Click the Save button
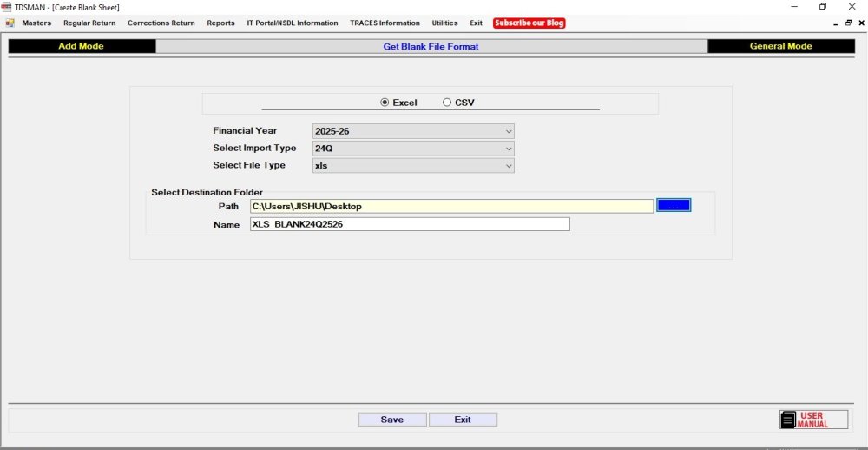 point(392,420)
